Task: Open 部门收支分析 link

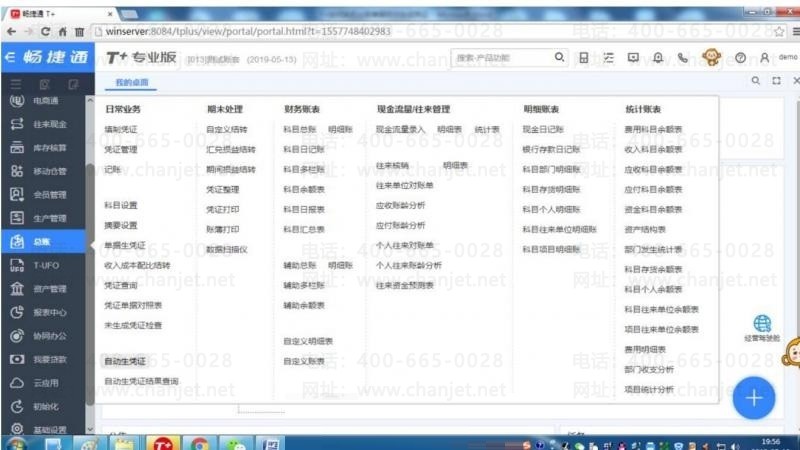Action: pyautogui.click(x=649, y=369)
